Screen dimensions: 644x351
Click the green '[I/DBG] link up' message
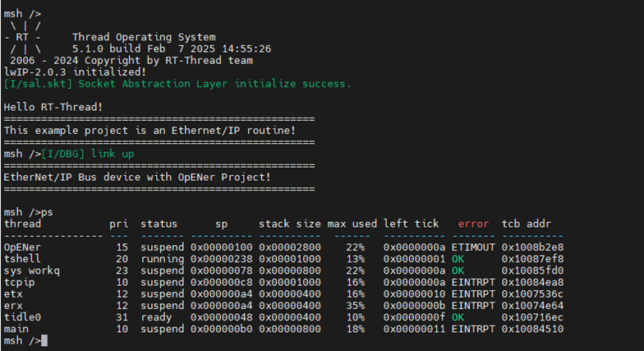point(88,155)
